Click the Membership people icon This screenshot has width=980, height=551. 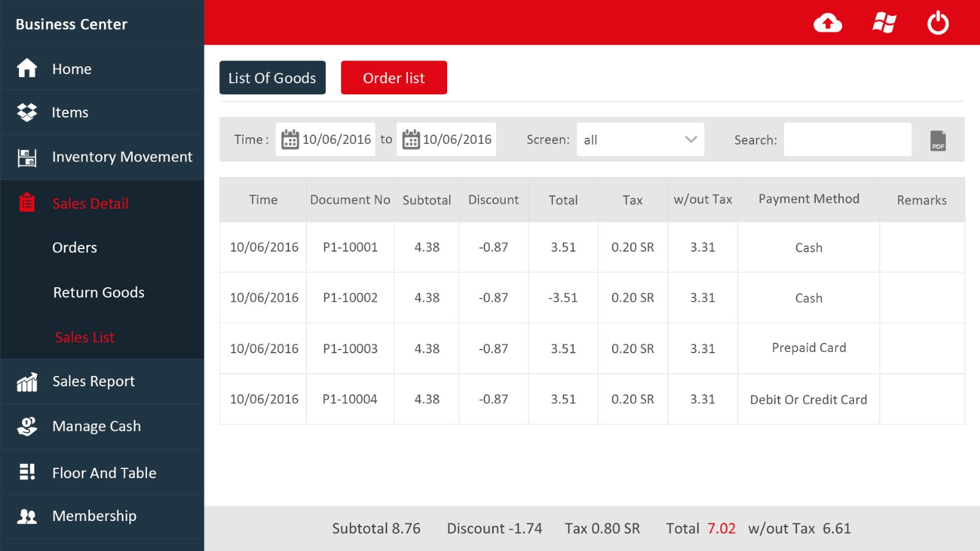(x=27, y=516)
